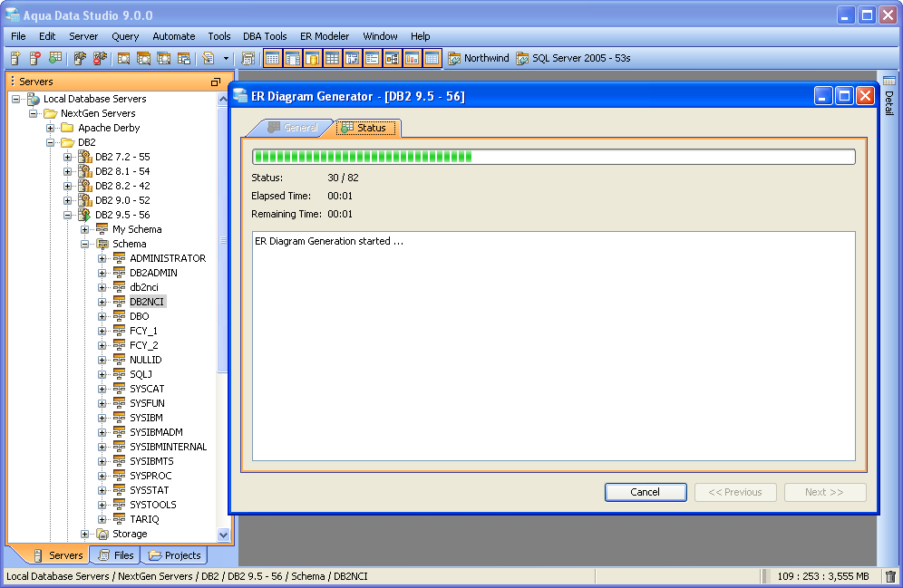The image size is (903, 588).
Task: Click the ADMINISTRATOR schema icon
Action: pos(119,258)
